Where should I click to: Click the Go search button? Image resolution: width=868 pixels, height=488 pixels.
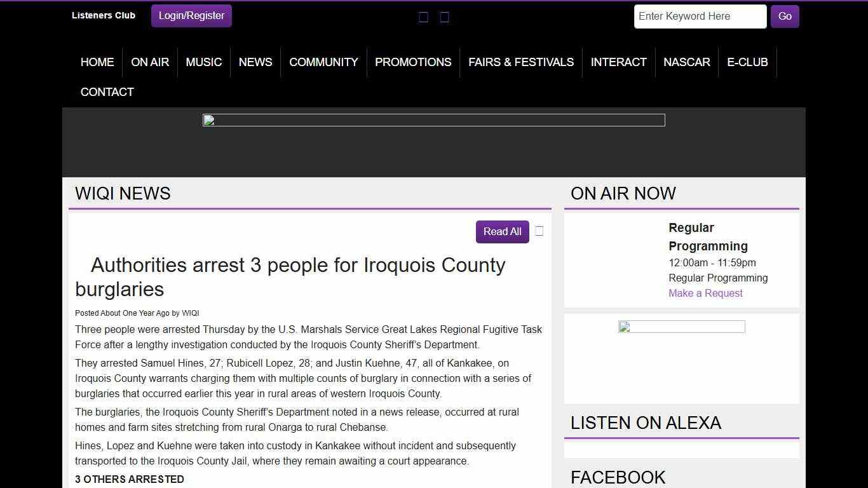click(x=785, y=17)
